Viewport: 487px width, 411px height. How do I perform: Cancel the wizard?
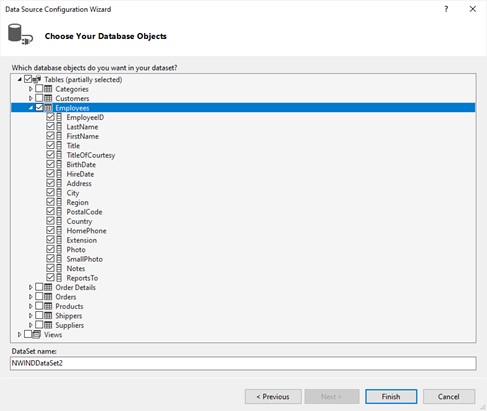click(x=449, y=397)
